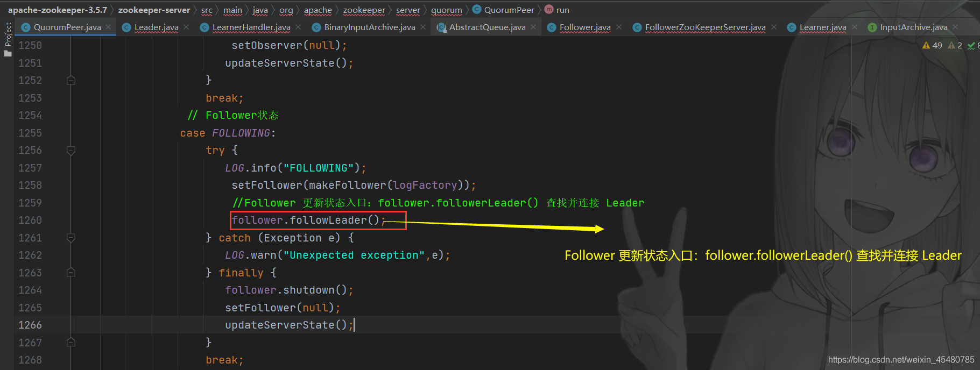Open the 49 warnings inspection indicator
The image size is (980, 370).
(x=932, y=45)
